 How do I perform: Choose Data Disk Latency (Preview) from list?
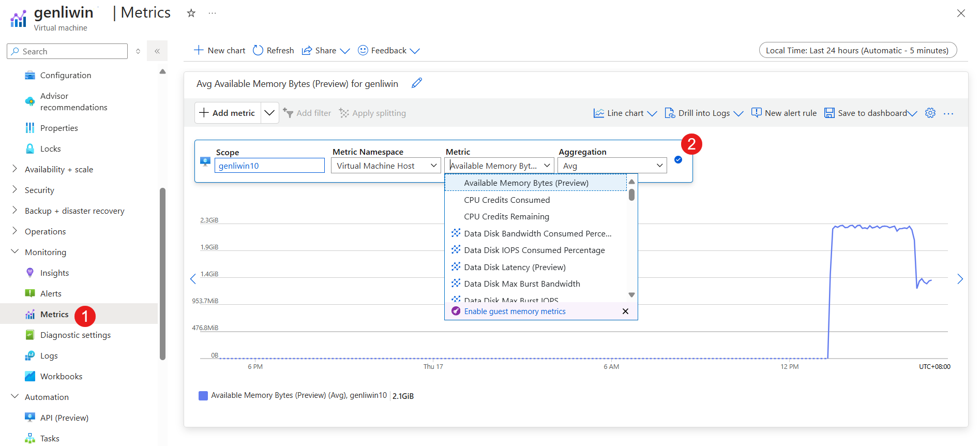[x=515, y=267]
